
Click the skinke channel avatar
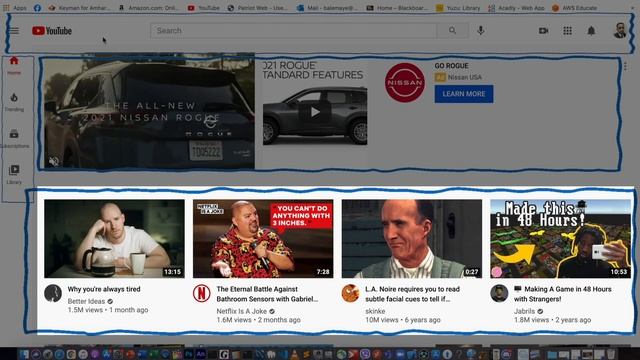[x=350, y=293]
